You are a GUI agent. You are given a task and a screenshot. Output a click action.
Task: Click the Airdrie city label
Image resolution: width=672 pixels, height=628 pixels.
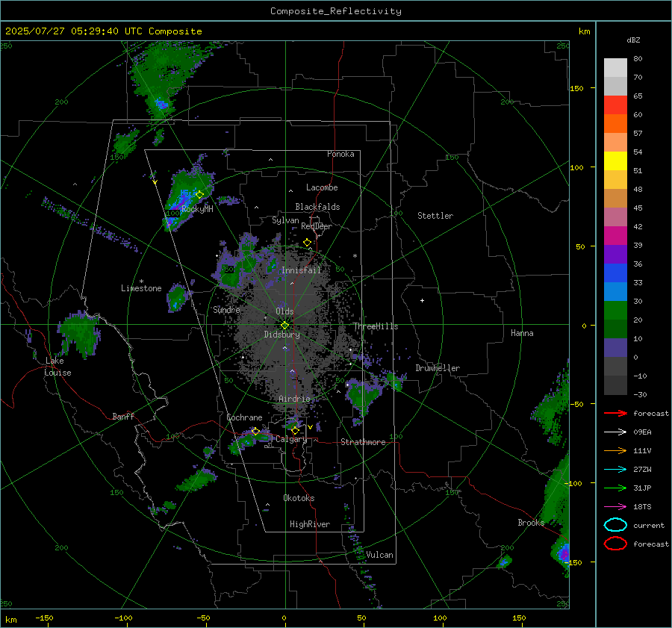pos(294,399)
